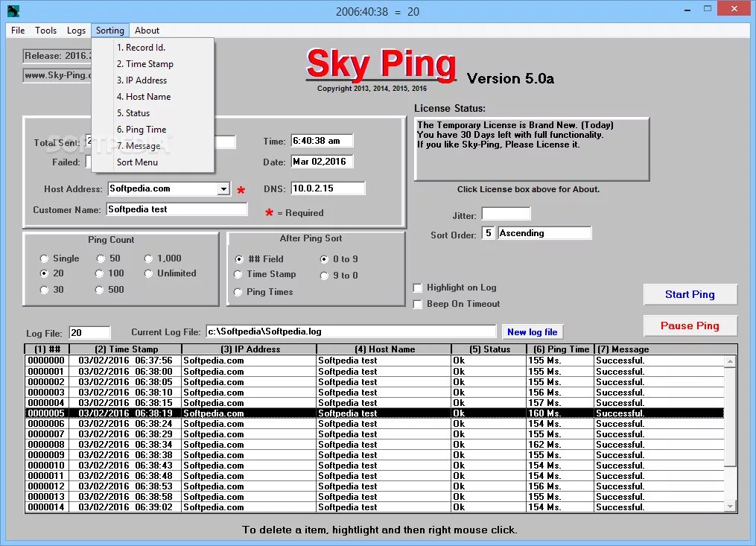The height and width of the screenshot is (546, 756).
Task: Click the DNS address field
Action: 328,188
